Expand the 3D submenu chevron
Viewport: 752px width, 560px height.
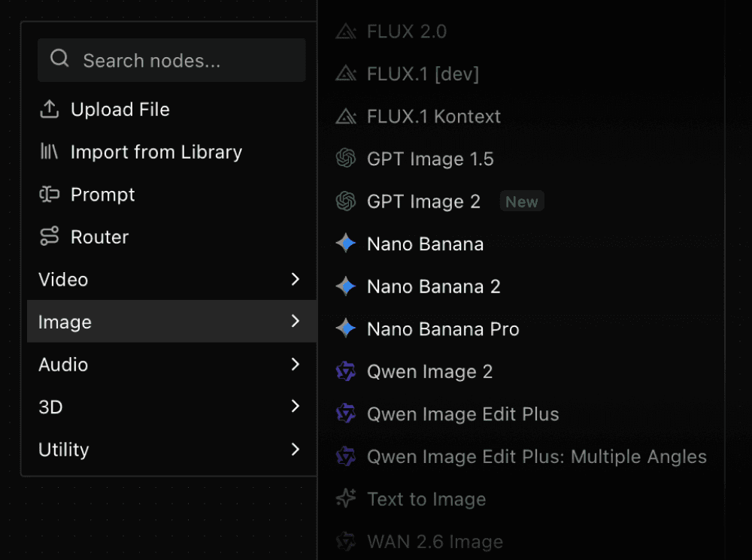(x=296, y=407)
